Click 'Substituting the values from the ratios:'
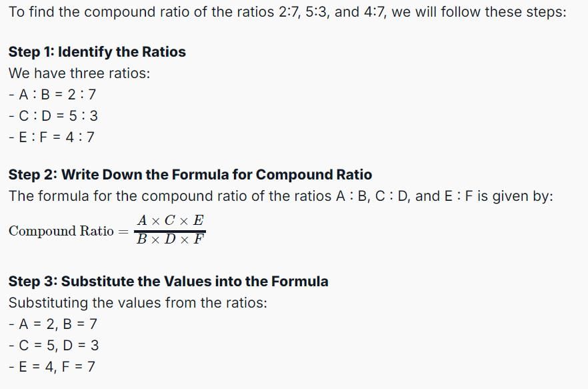The image size is (588, 389). [137, 303]
